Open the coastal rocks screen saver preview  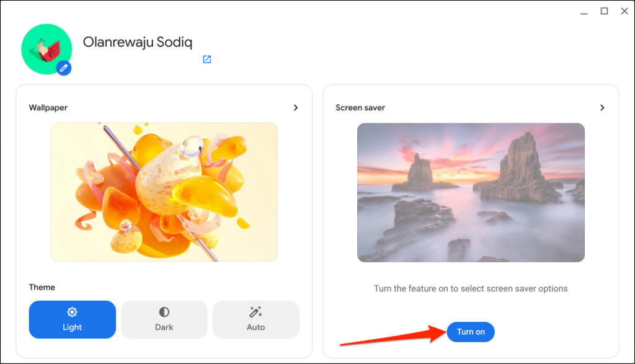pyautogui.click(x=471, y=192)
